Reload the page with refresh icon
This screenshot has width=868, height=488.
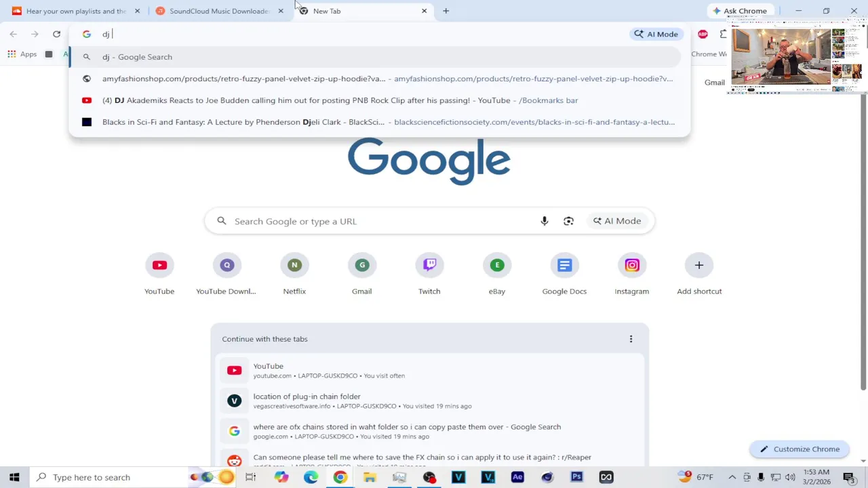[56, 34]
